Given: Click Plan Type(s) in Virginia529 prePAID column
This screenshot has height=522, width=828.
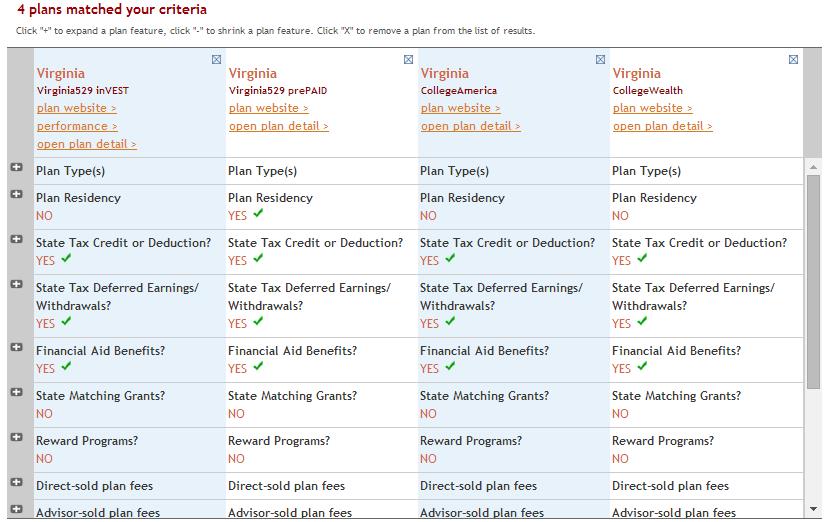Looking at the screenshot, I should (262, 171).
